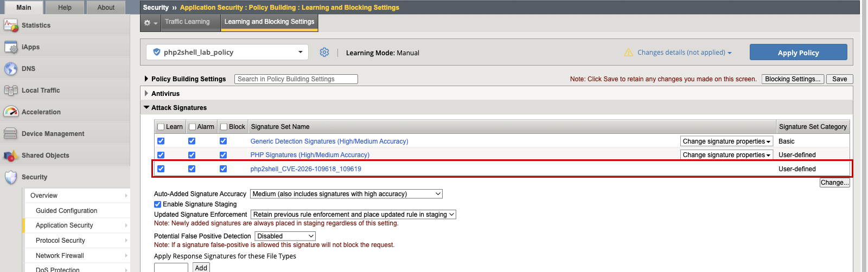Open the php2shell_lab_policy policy dropdown
868x272 pixels.
click(227, 52)
